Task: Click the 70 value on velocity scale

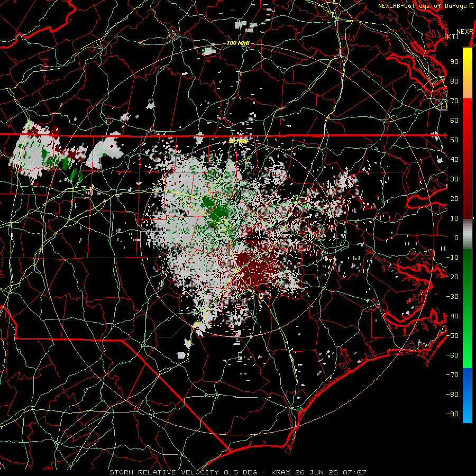Action: [x=454, y=101]
